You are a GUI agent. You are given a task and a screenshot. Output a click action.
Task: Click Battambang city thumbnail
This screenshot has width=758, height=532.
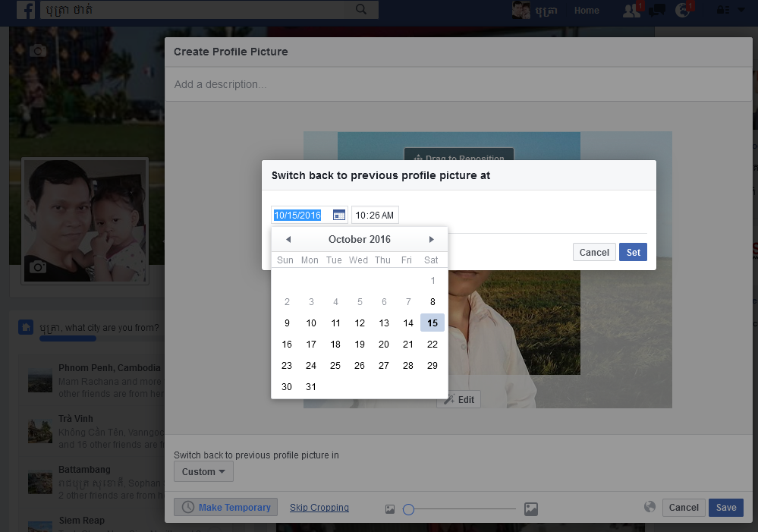40,482
